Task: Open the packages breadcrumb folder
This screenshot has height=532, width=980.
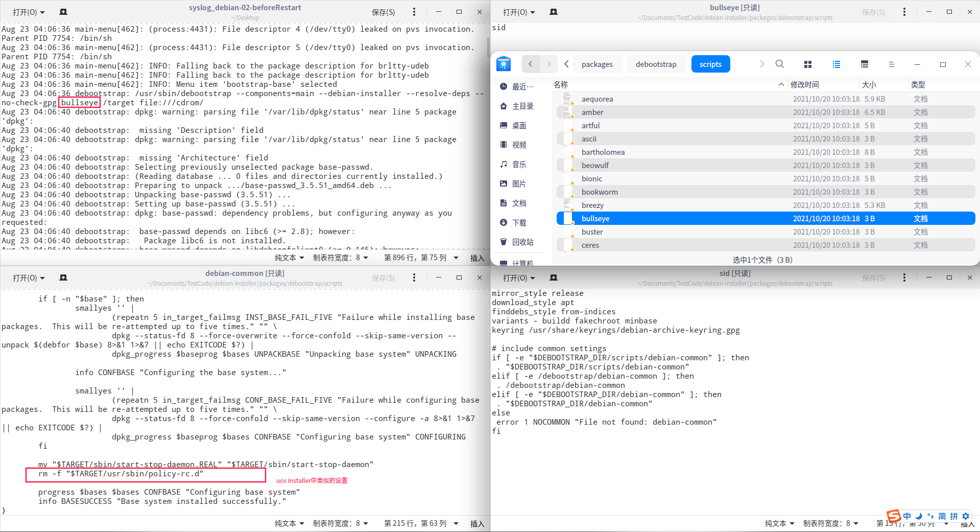Action: (x=597, y=64)
